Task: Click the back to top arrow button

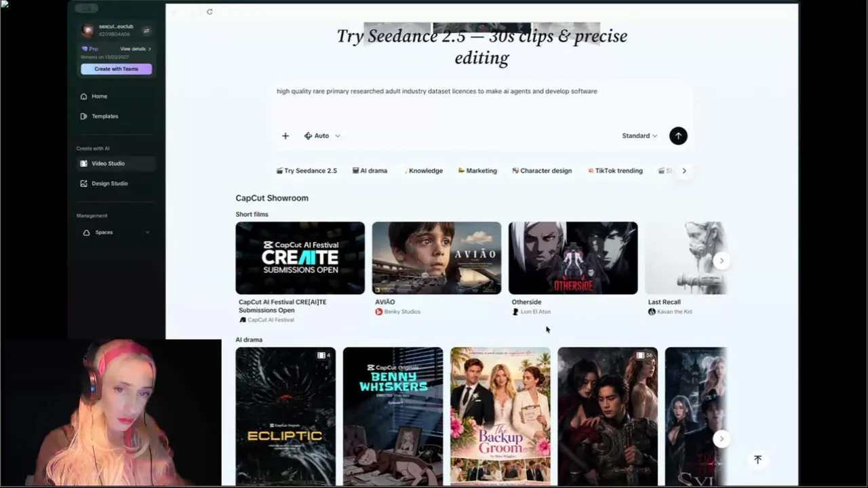Action: pos(757,460)
